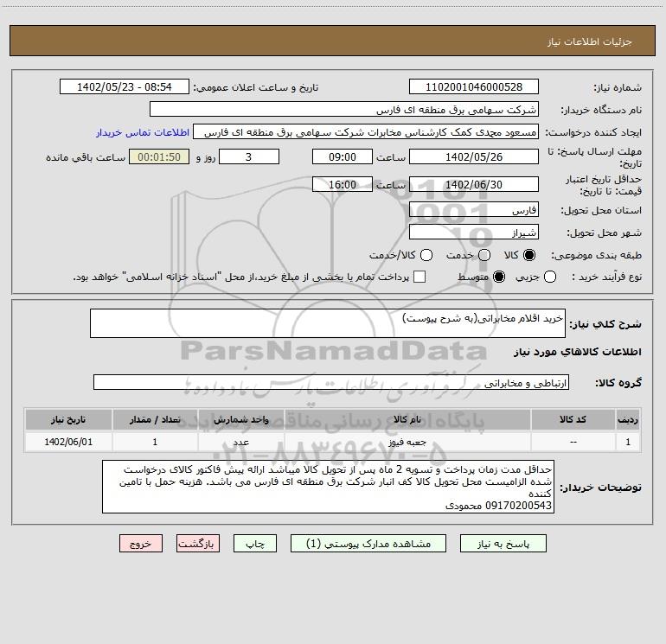Click the goods group field ارتباطی و مخابراتی

click(331, 382)
